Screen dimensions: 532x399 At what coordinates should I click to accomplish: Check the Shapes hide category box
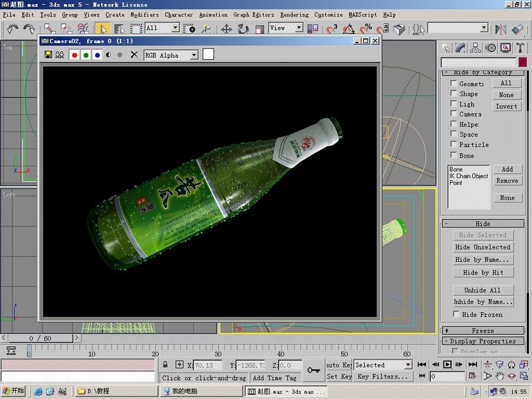[x=453, y=93]
